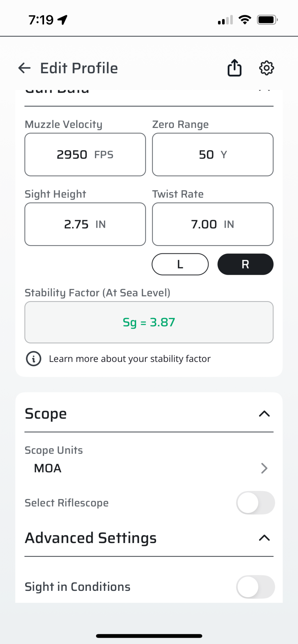298x644 pixels.
Task: Tap the back arrow icon
Action: point(25,68)
